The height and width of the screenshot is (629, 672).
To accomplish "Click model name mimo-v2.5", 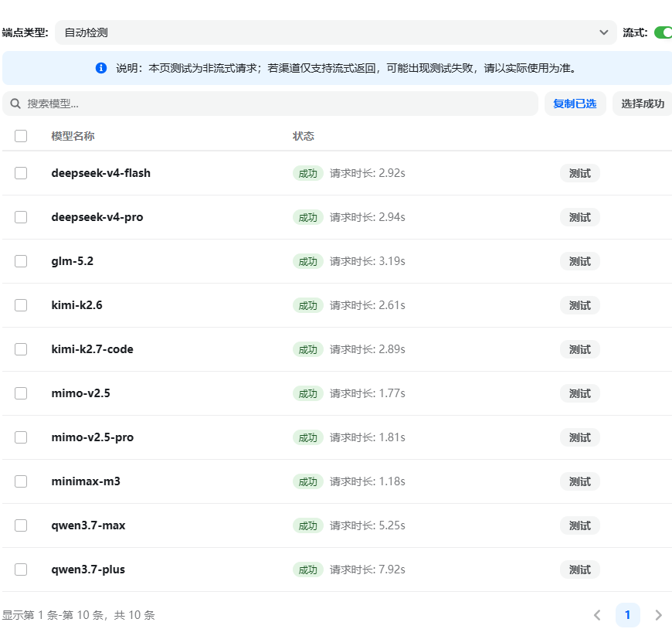I will tap(80, 393).
